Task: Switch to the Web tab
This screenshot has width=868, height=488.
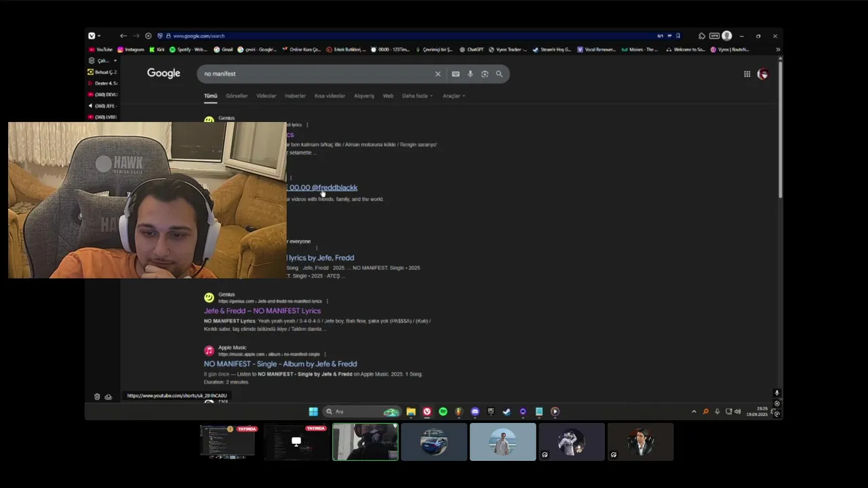Action: (x=388, y=96)
